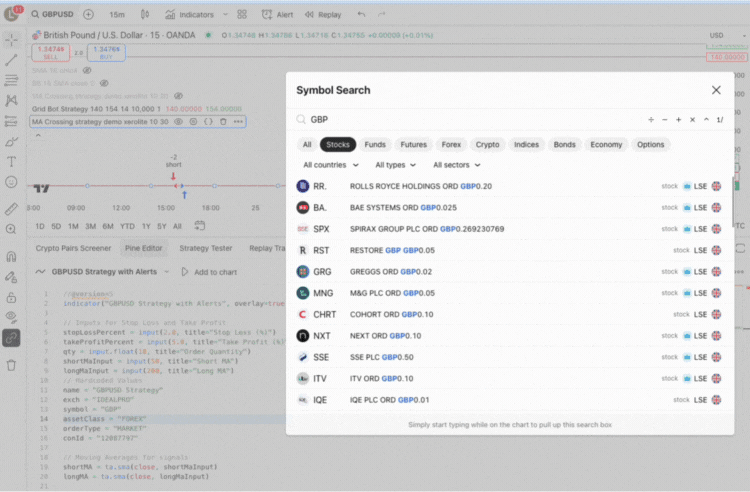Select the Bonds filter chip

tap(564, 144)
